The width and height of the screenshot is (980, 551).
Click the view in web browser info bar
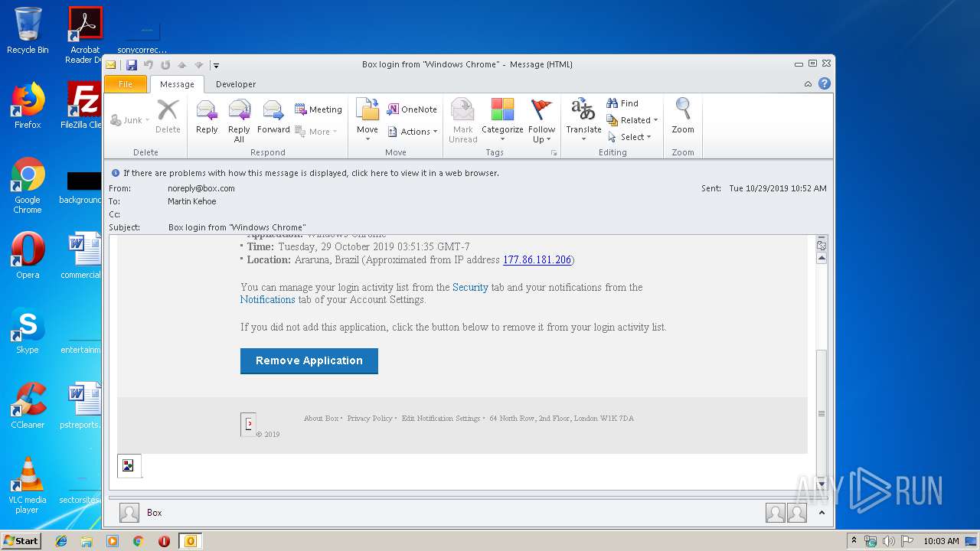pos(311,173)
